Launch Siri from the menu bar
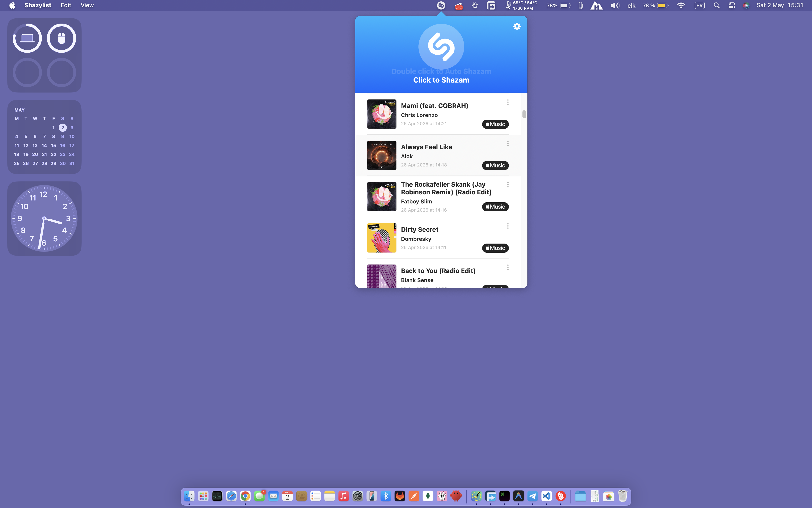 coord(746,5)
